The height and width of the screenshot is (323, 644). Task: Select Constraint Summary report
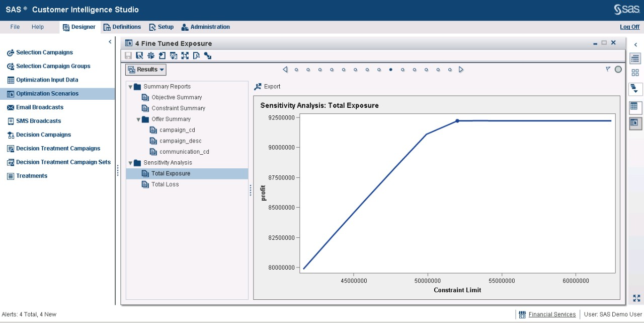tap(179, 108)
